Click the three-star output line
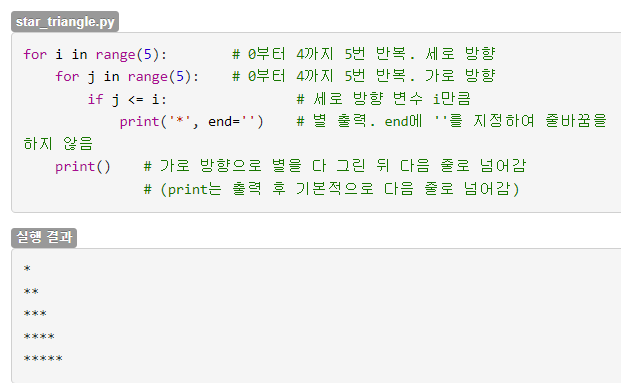The height and width of the screenshot is (383, 621). pos(35,314)
